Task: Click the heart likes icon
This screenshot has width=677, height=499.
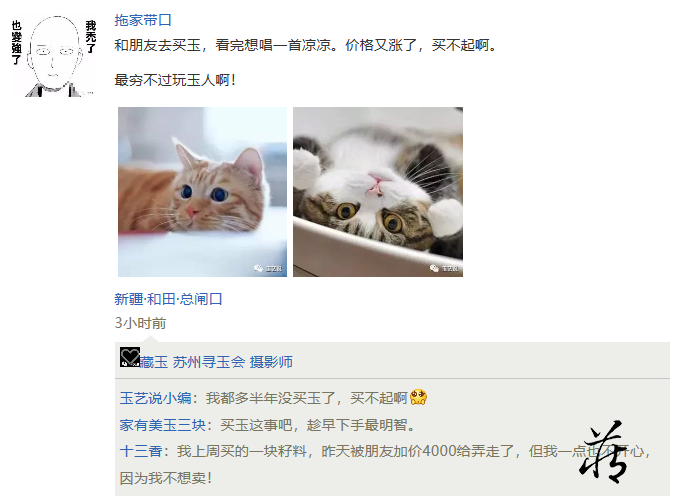Action: click(x=130, y=357)
